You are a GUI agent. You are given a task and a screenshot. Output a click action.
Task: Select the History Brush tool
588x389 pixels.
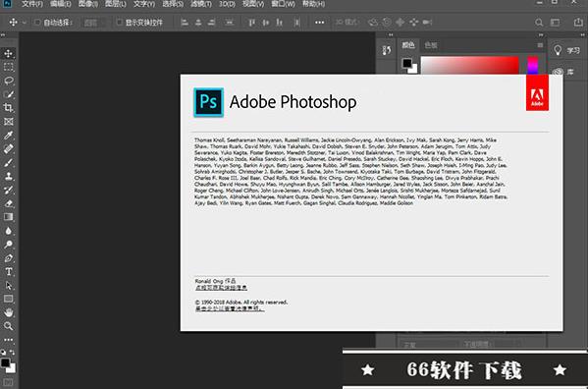[x=8, y=190]
